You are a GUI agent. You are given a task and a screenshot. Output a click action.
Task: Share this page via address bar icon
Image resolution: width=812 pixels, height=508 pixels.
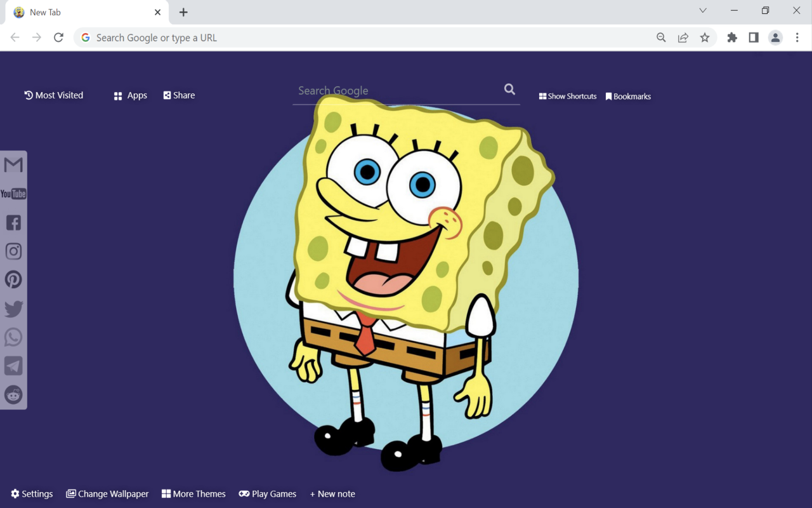point(683,37)
